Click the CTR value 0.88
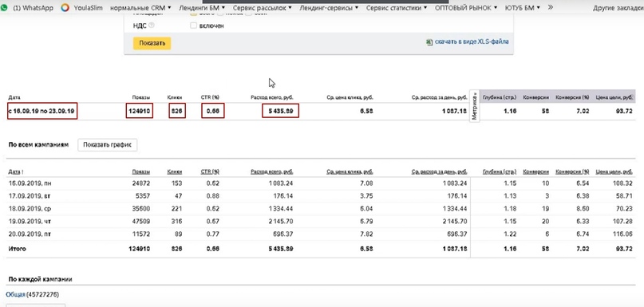Screen dimensions: 644x307 213,196
